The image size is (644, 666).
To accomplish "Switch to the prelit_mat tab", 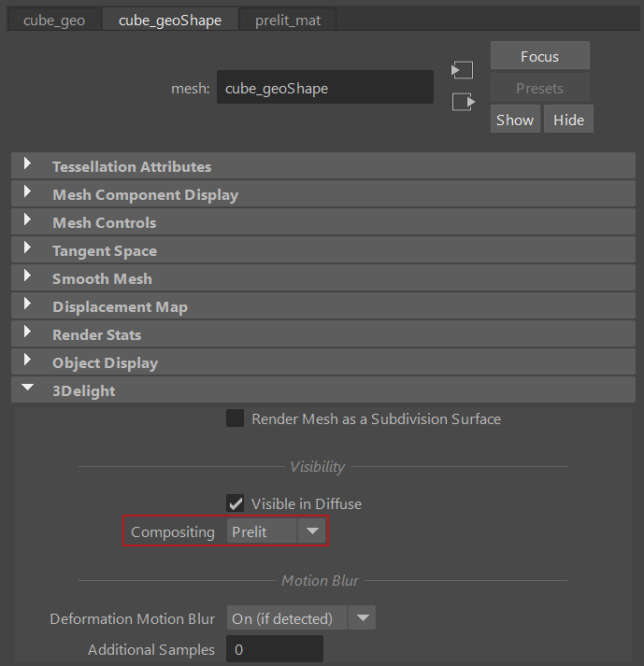I will [x=287, y=20].
